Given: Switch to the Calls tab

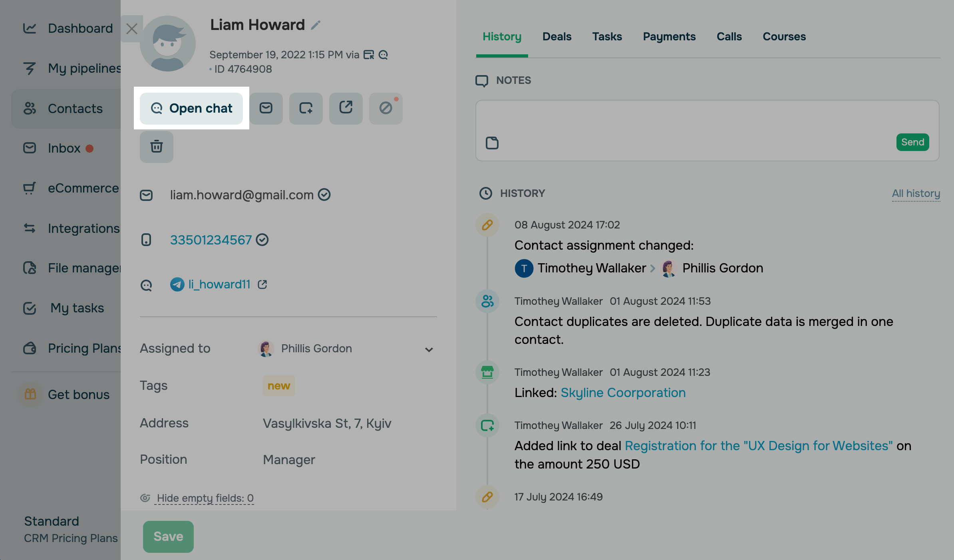Looking at the screenshot, I should [729, 37].
